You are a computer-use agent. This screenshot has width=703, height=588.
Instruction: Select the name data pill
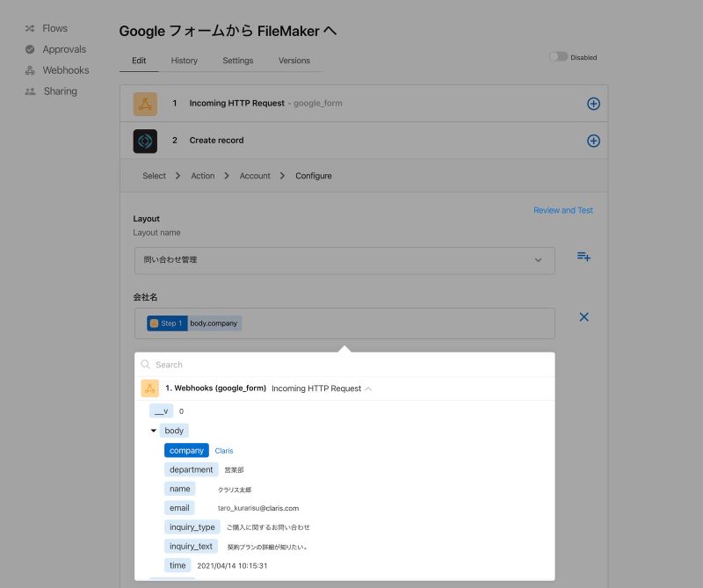tap(180, 489)
